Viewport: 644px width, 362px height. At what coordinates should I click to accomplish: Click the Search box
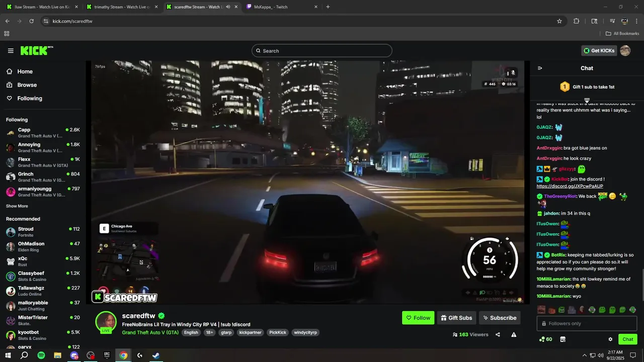point(322,51)
